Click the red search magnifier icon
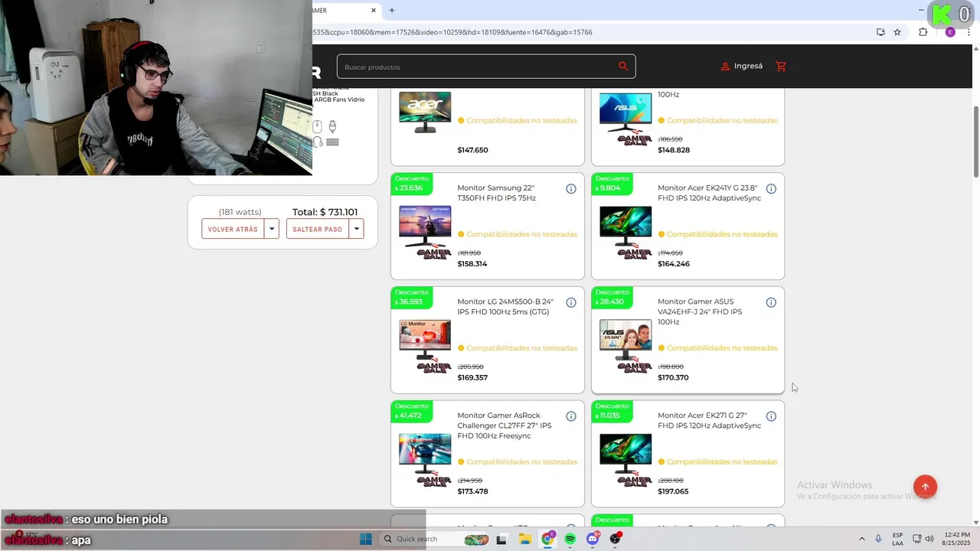This screenshot has width=980, height=551. pos(623,67)
